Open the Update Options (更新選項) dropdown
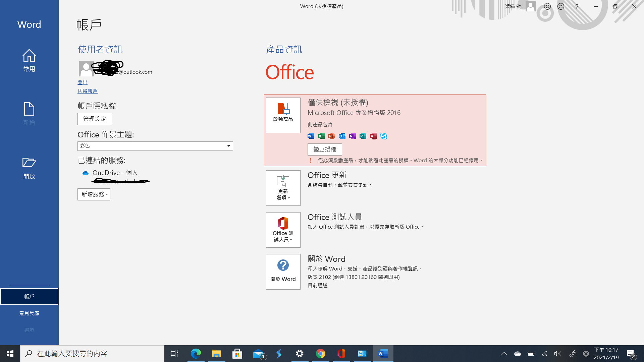Viewport: 644px width, 362px height. click(283, 188)
